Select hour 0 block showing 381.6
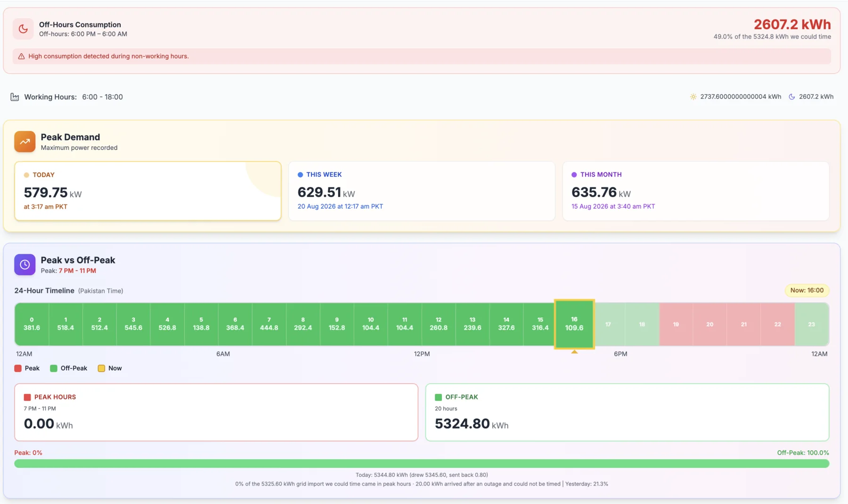The image size is (848, 504). pyautogui.click(x=32, y=324)
